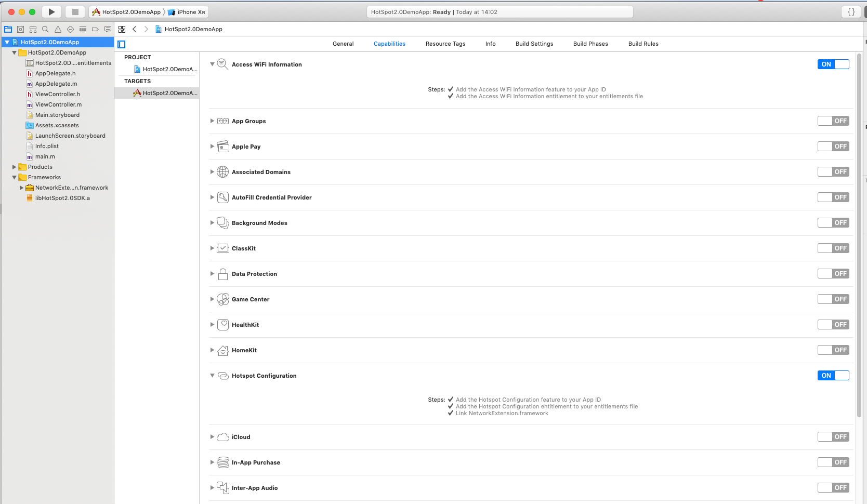The width and height of the screenshot is (867, 504).
Task: Click the Apple Pay capability icon
Action: (222, 147)
